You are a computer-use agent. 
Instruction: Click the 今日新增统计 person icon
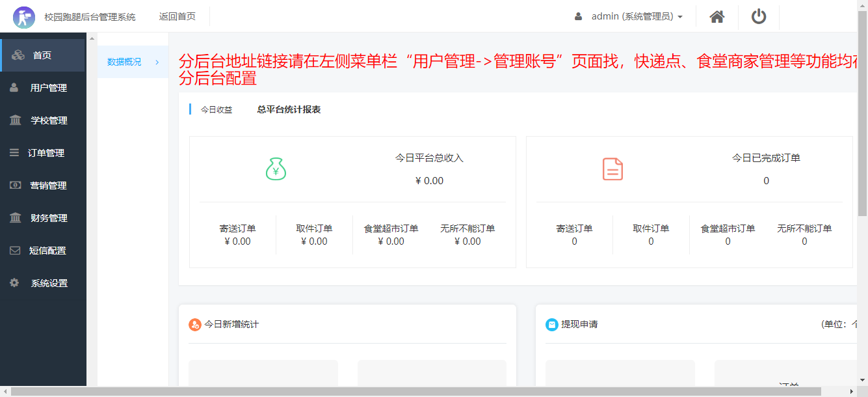[x=194, y=323]
